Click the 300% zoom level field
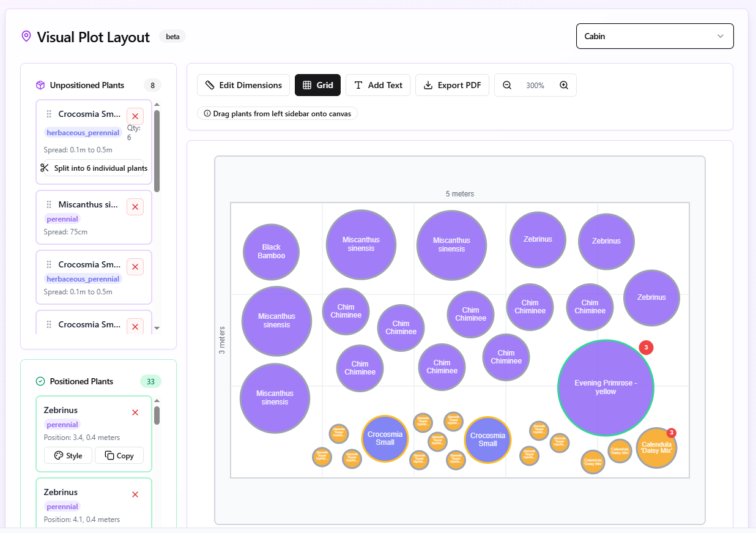 (x=535, y=85)
